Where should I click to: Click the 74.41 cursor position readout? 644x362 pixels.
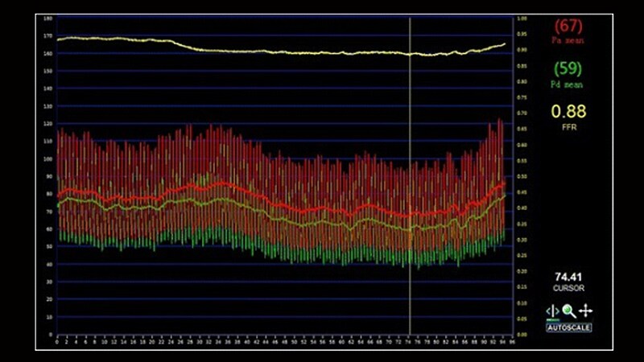568,276
